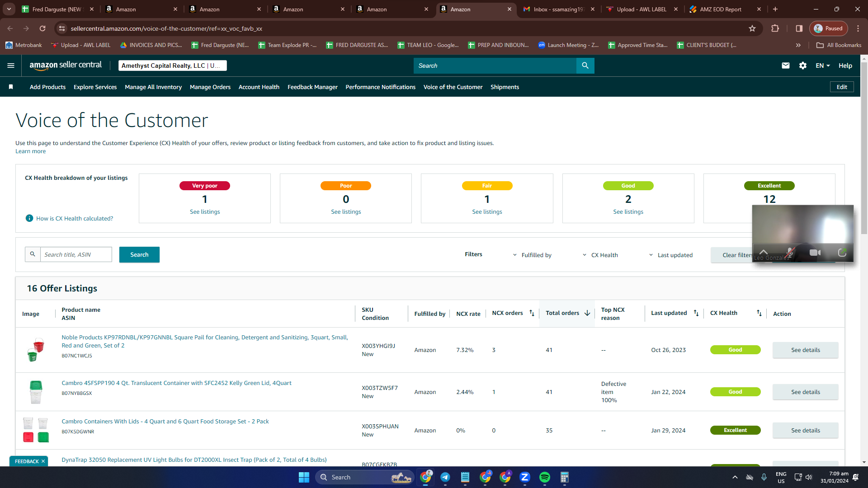This screenshot has height=488, width=868.
Task: Expand Chrome tab search dropdown
Action: click(9, 9)
